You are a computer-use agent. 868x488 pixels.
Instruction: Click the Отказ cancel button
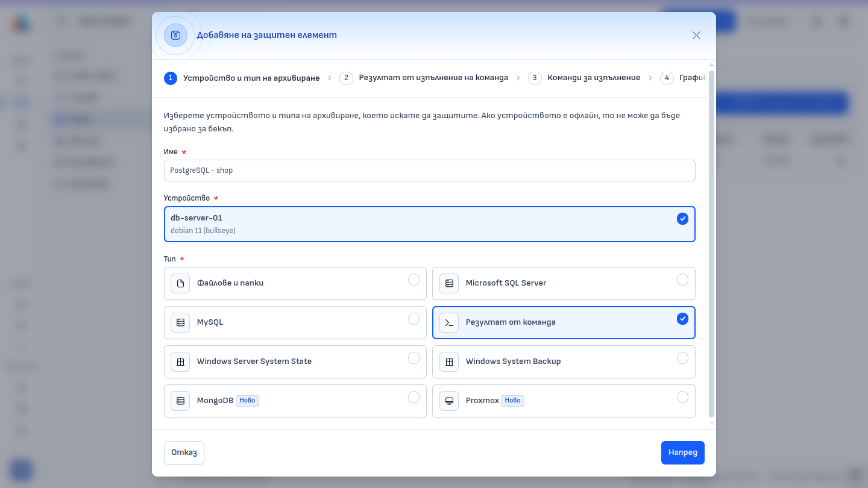[184, 453]
